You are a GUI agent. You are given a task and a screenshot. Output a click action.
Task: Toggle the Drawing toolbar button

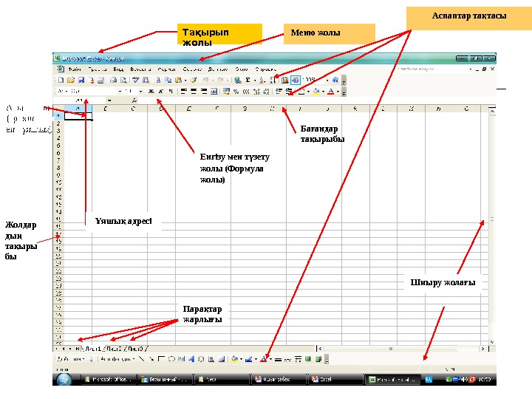click(295, 80)
